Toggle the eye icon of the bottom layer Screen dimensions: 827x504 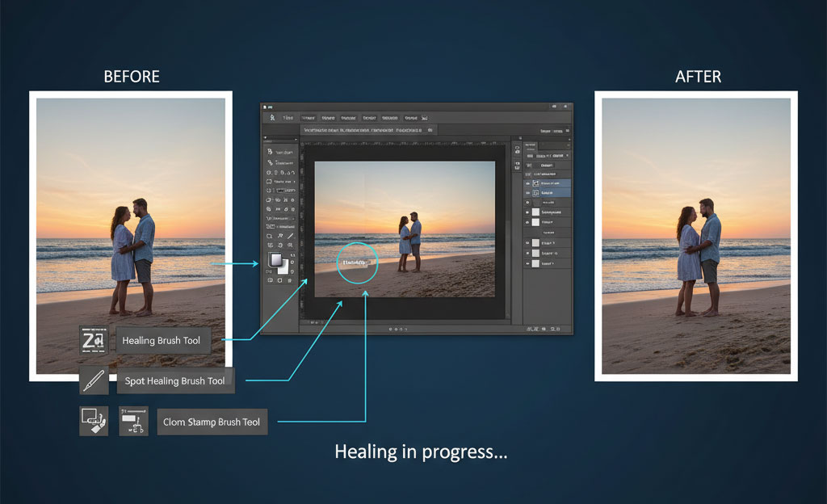pos(528,263)
